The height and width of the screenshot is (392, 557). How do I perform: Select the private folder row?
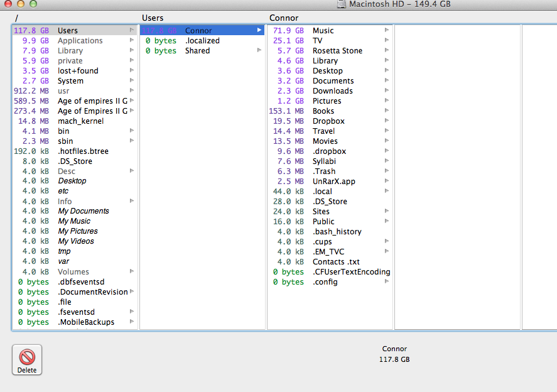click(75, 61)
